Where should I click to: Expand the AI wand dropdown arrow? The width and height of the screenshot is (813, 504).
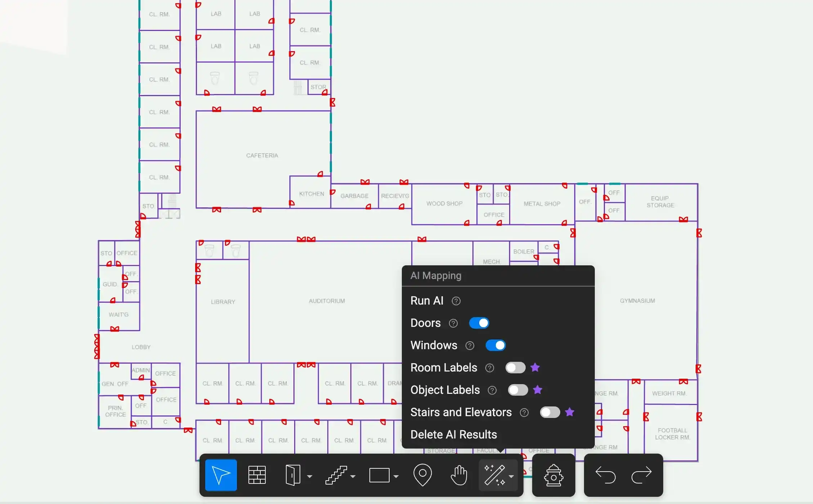[511, 476]
